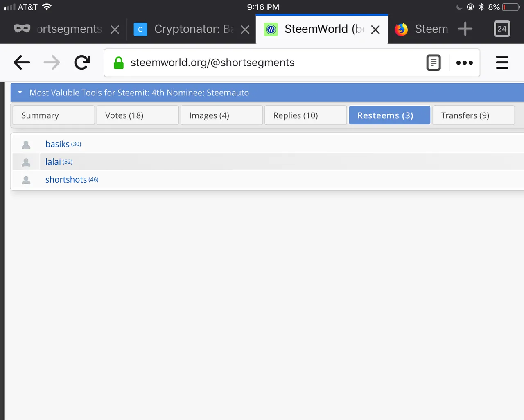
Task: Tap the Do Not Disturb moon icon
Action: click(x=459, y=7)
